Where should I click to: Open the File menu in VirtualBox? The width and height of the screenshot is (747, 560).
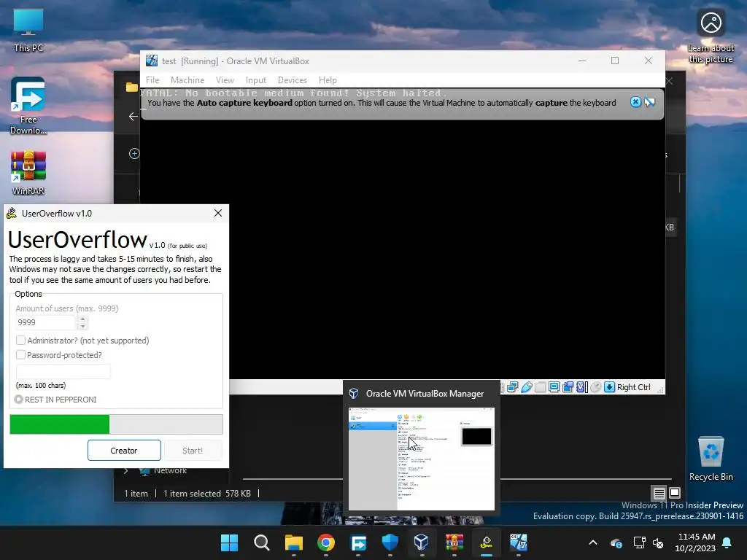[x=152, y=80]
